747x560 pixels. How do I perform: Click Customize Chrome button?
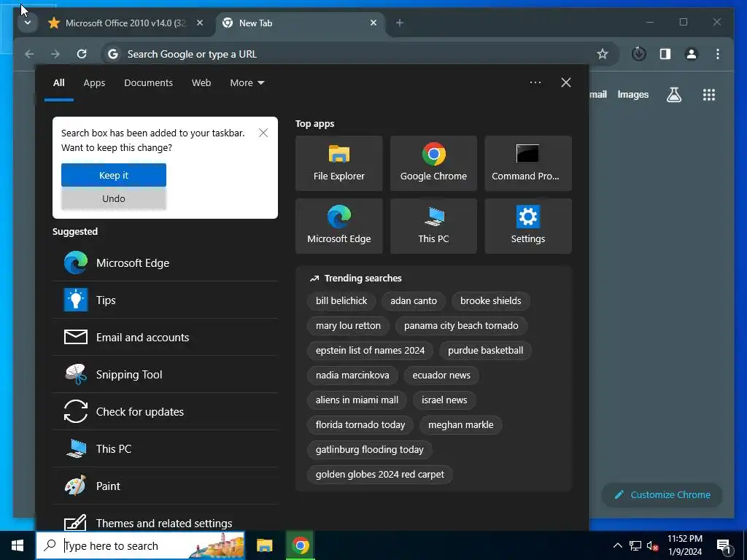coord(662,495)
